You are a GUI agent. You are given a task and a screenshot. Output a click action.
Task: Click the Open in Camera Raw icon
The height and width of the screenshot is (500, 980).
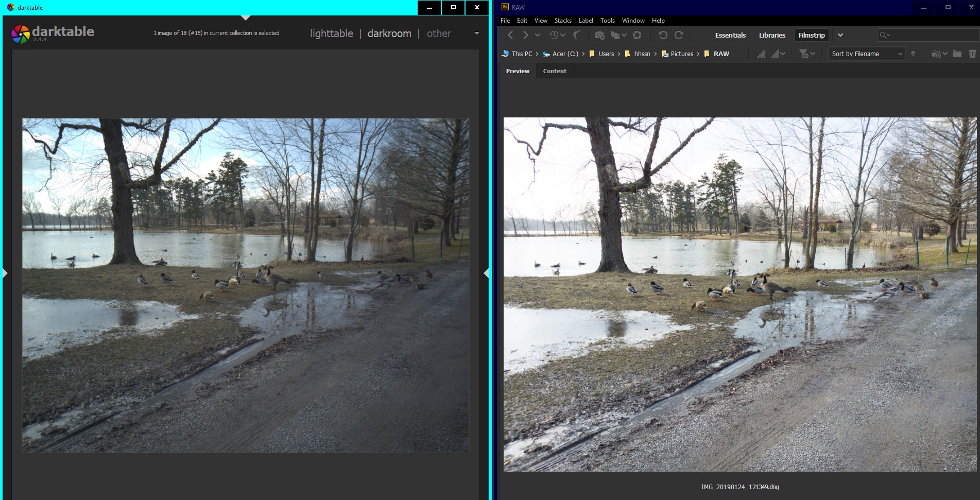[x=637, y=35]
